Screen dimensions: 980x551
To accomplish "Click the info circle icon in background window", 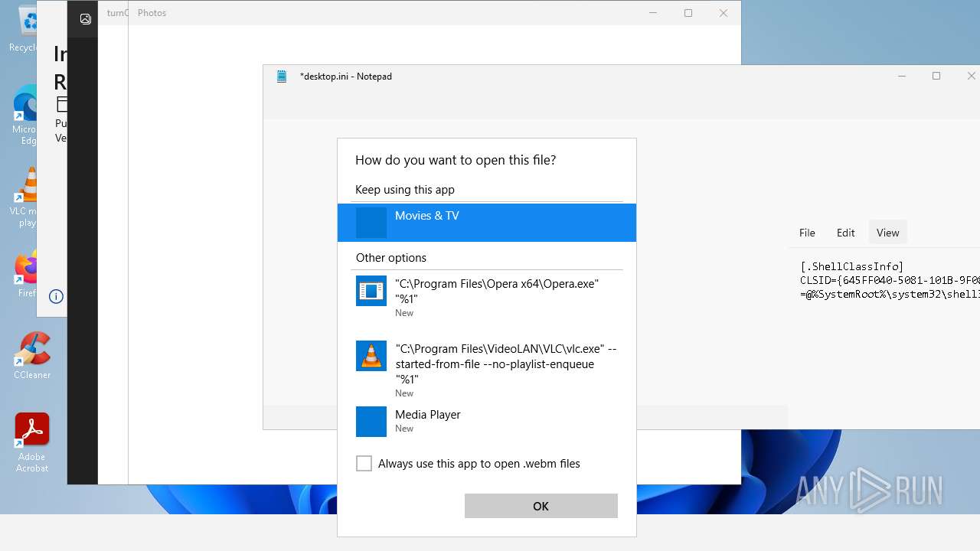I will [56, 296].
